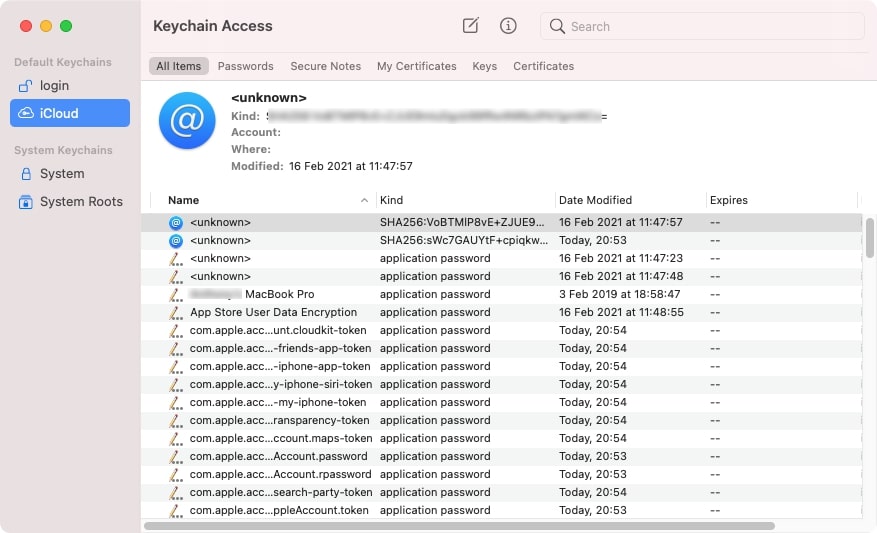Click pencil icon of Account.rpassword row
Screen dimensions: 877x533
pos(176,474)
